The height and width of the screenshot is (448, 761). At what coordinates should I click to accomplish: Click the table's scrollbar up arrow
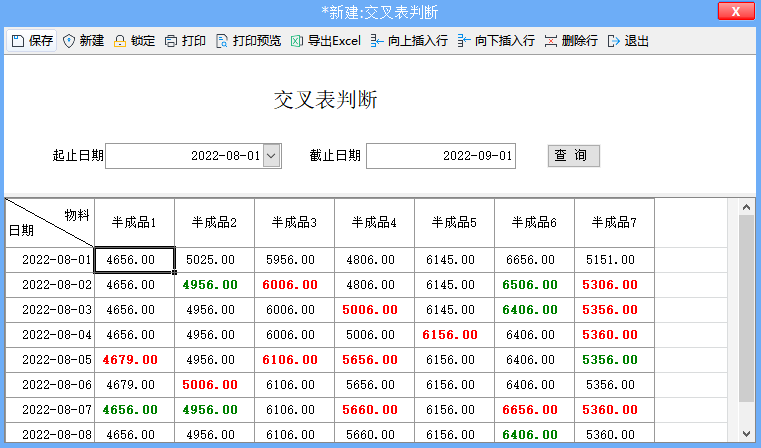[746, 207]
